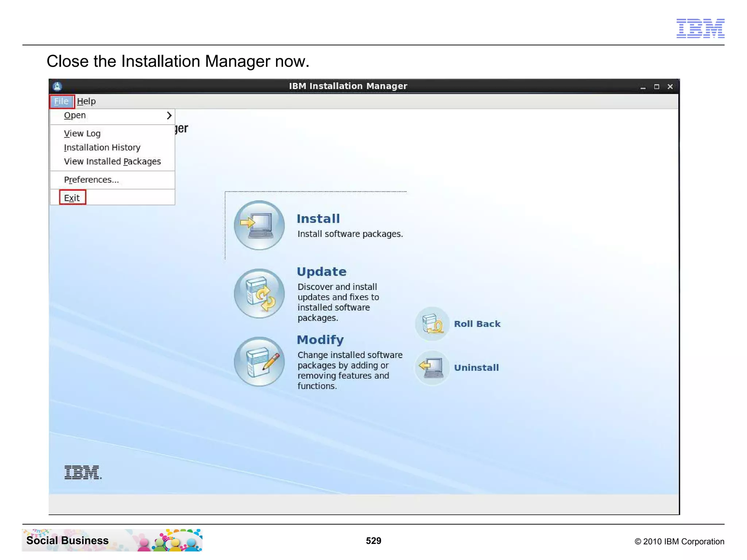Image resolution: width=747 pixels, height=560 pixels.
Task: Select View Log menu entry
Action: [x=112, y=133]
